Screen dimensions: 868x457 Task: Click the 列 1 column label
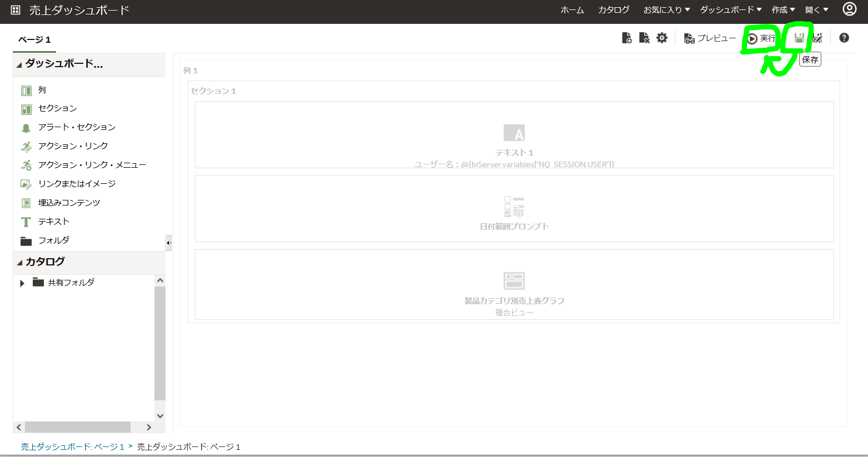[190, 71]
